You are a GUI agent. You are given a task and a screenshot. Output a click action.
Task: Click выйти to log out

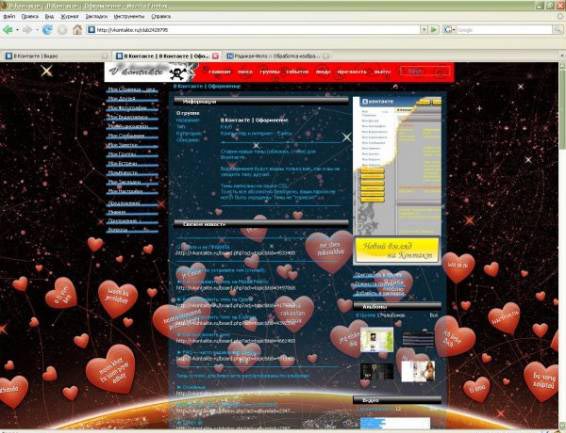(x=382, y=72)
